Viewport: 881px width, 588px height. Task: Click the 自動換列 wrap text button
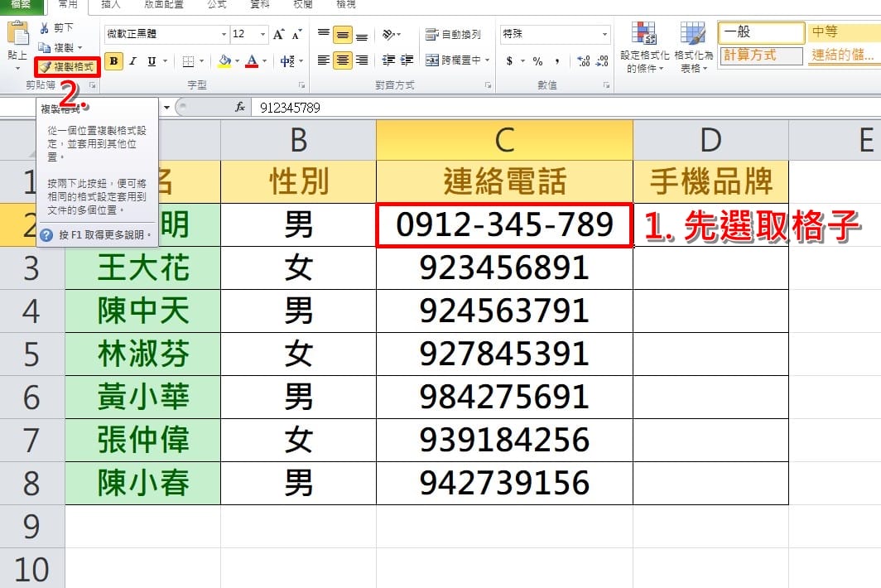453,35
